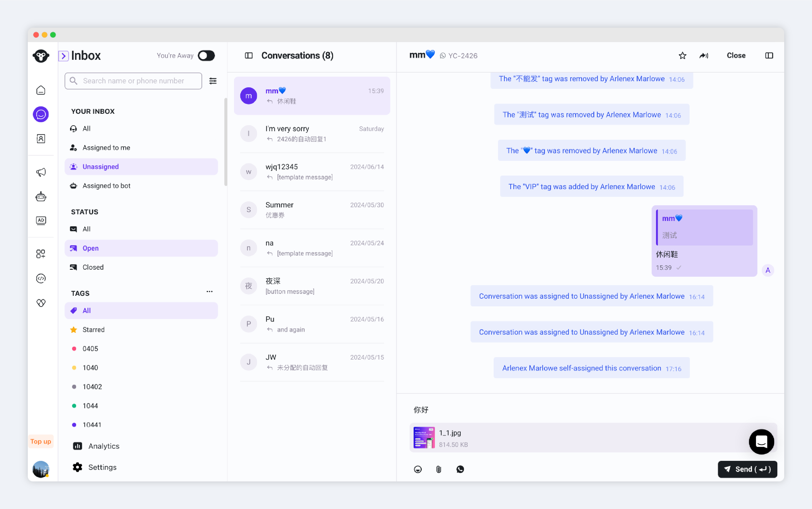This screenshot has height=509, width=812.
Task: Open the Tags three-dot options menu
Action: pyautogui.click(x=210, y=292)
